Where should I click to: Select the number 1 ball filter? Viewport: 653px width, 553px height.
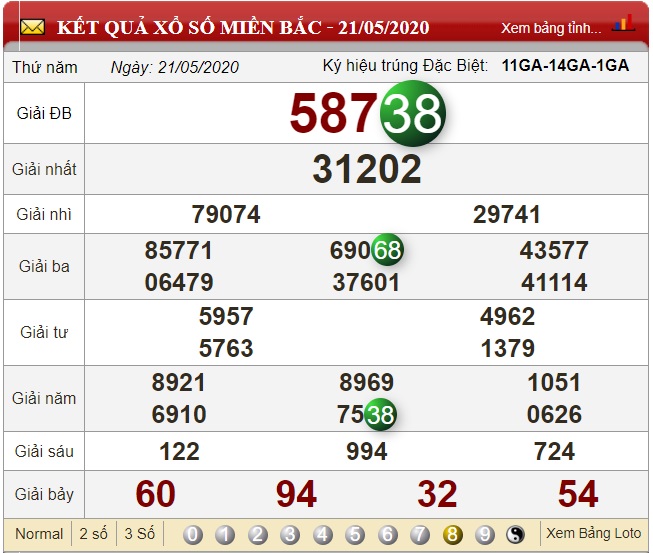coord(225,534)
